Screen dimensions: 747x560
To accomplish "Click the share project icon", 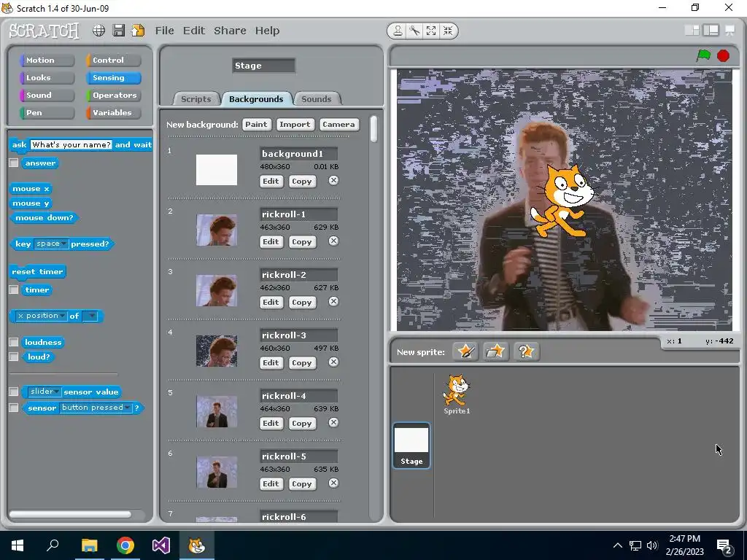I will coord(138,31).
